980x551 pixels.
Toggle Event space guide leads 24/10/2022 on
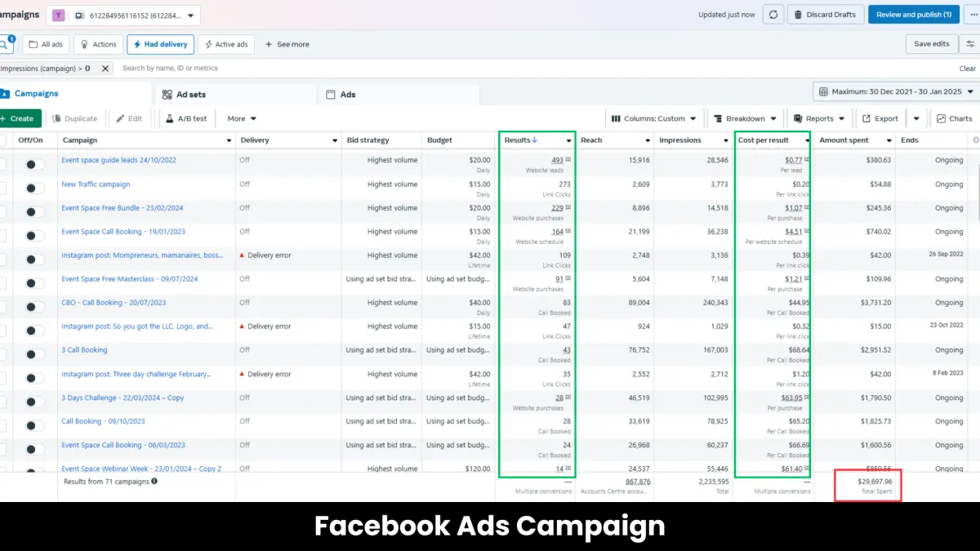(34, 164)
